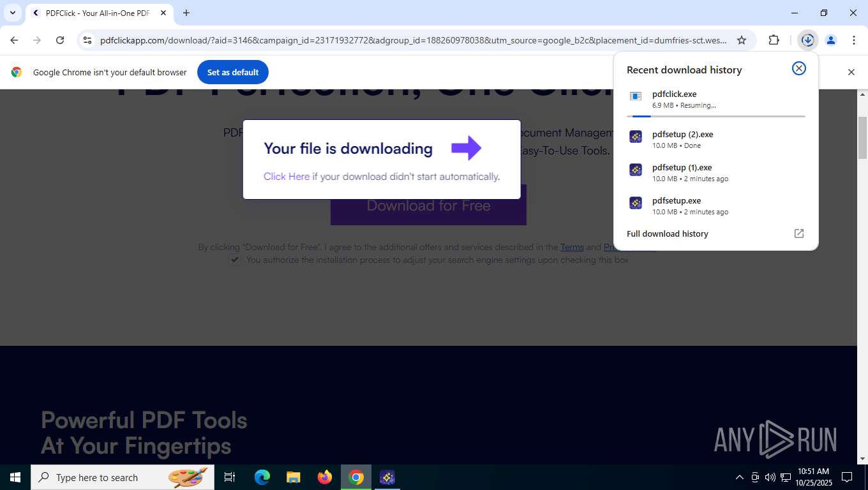868x490 pixels.
Task: Click the pdfclick.exe file icon
Action: 636,96
